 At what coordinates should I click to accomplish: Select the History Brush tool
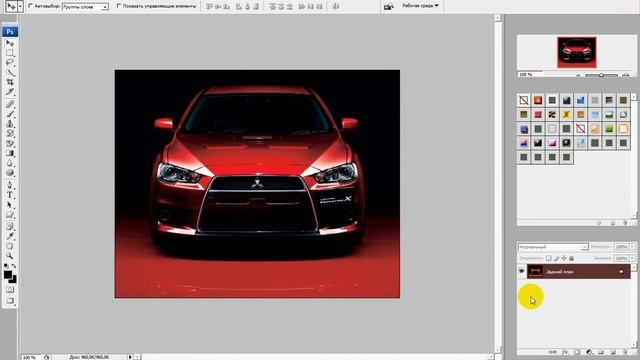point(10,134)
